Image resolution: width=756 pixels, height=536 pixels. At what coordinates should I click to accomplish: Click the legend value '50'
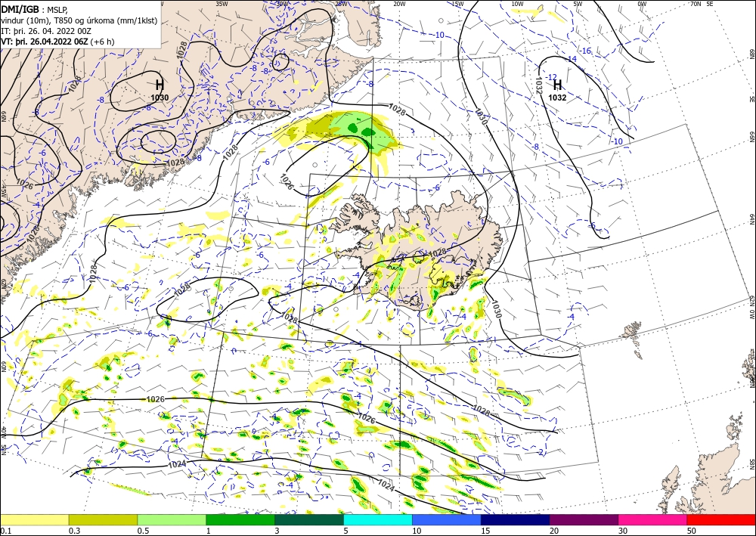click(x=692, y=531)
